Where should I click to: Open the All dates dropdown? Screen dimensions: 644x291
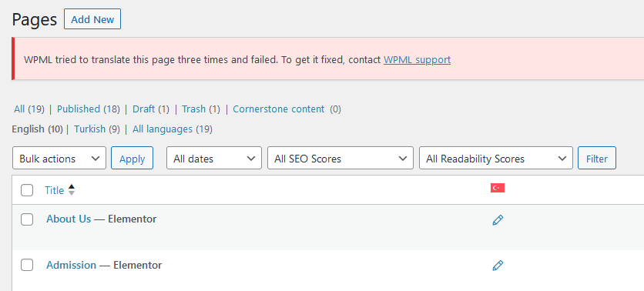pyautogui.click(x=214, y=158)
